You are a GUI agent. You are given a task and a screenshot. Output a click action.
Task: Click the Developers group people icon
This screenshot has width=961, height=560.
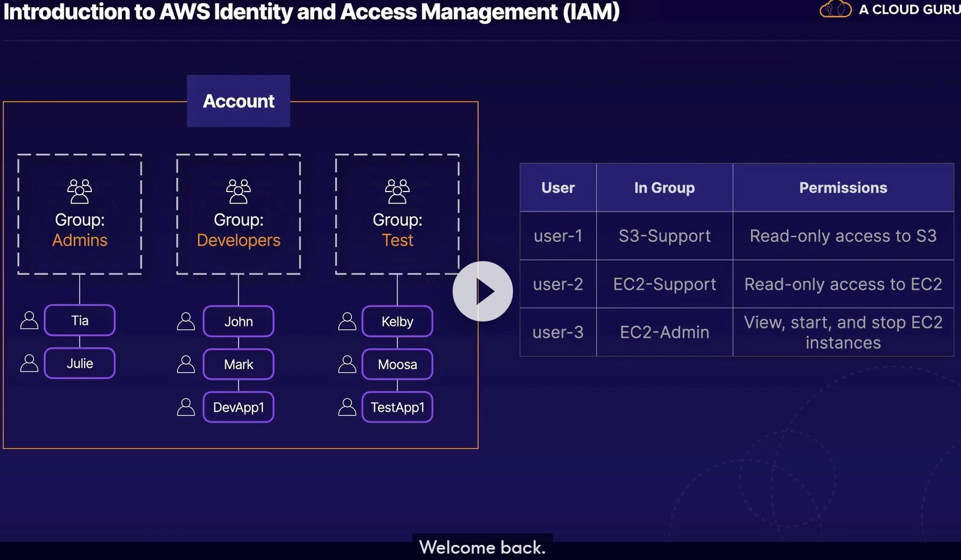click(238, 191)
